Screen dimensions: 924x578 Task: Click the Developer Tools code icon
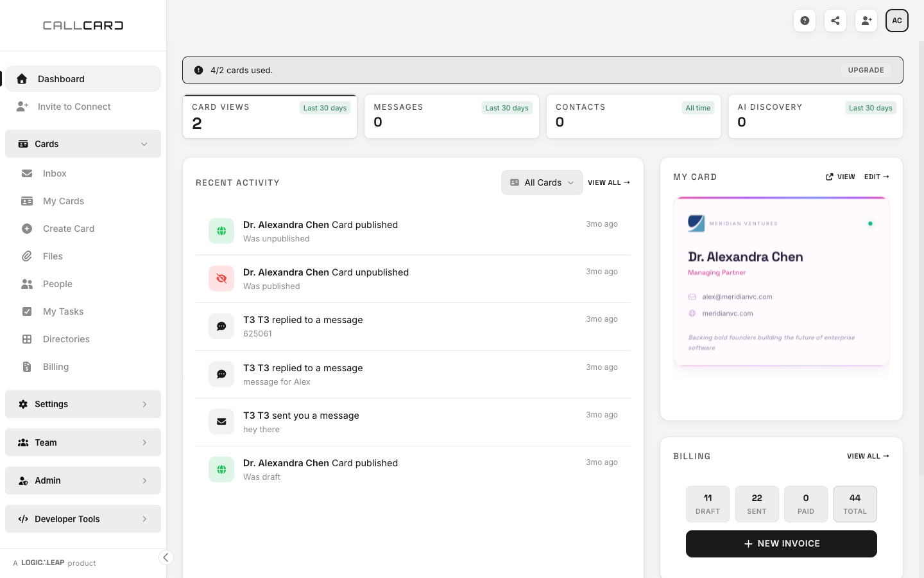pos(23,519)
